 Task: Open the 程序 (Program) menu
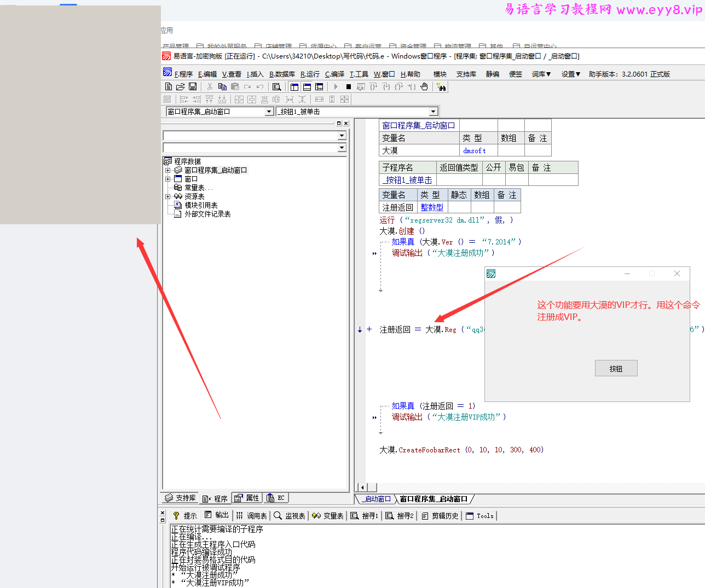click(x=184, y=74)
